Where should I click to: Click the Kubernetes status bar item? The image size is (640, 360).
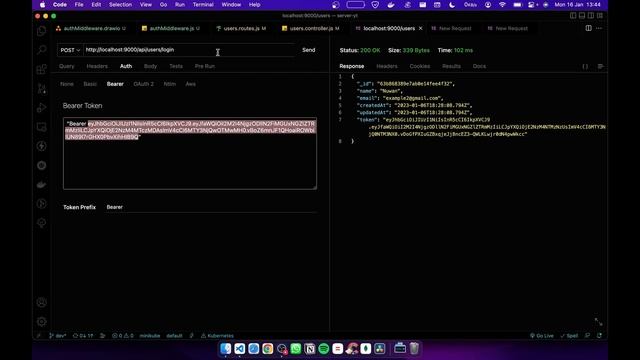coord(217,336)
